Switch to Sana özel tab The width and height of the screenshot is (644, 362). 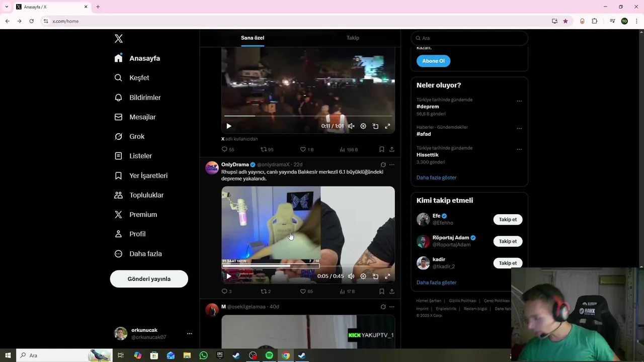click(x=253, y=38)
